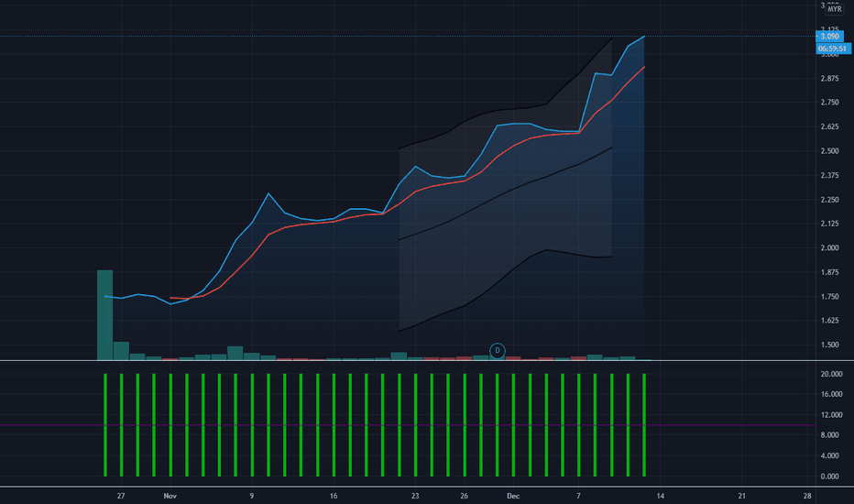Click the 2.000 price axis label
Viewport: 854px width, 504px height.
[829, 248]
